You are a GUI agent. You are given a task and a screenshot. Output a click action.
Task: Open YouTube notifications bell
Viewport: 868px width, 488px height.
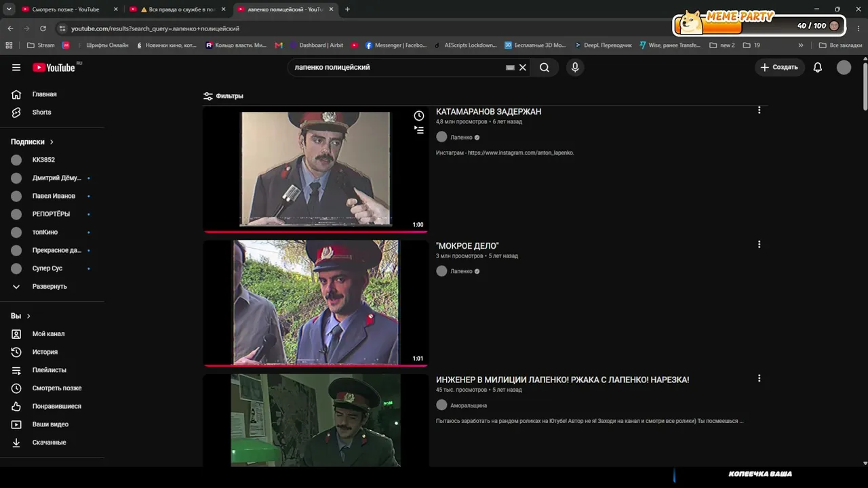[x=818, y=67]
